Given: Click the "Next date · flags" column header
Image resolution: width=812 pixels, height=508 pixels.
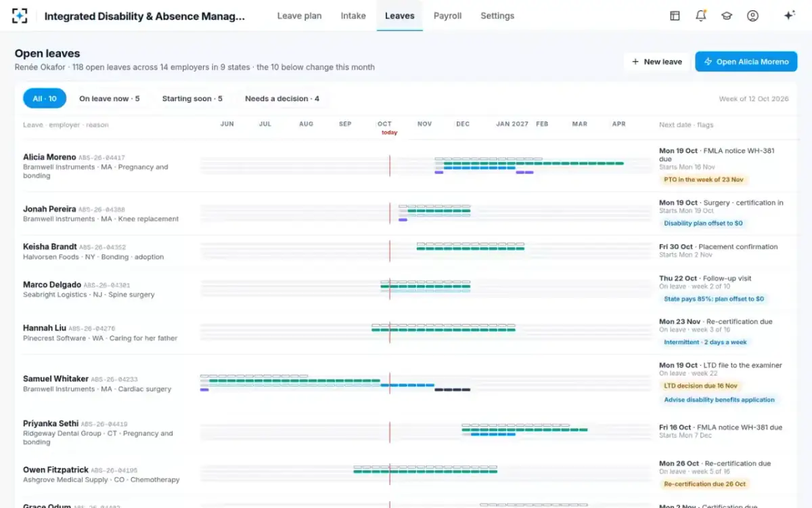Looking at the screenshot, I should click(686, 125).
